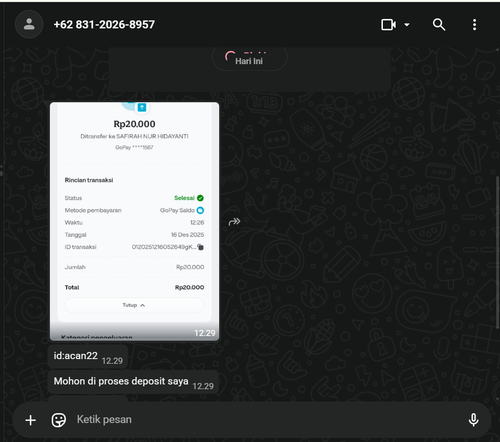Click the Ditransfer ke SAFIRAH NUR HIDAYANTI text
The height and width of the screenshot is (442, 500).
134,136
